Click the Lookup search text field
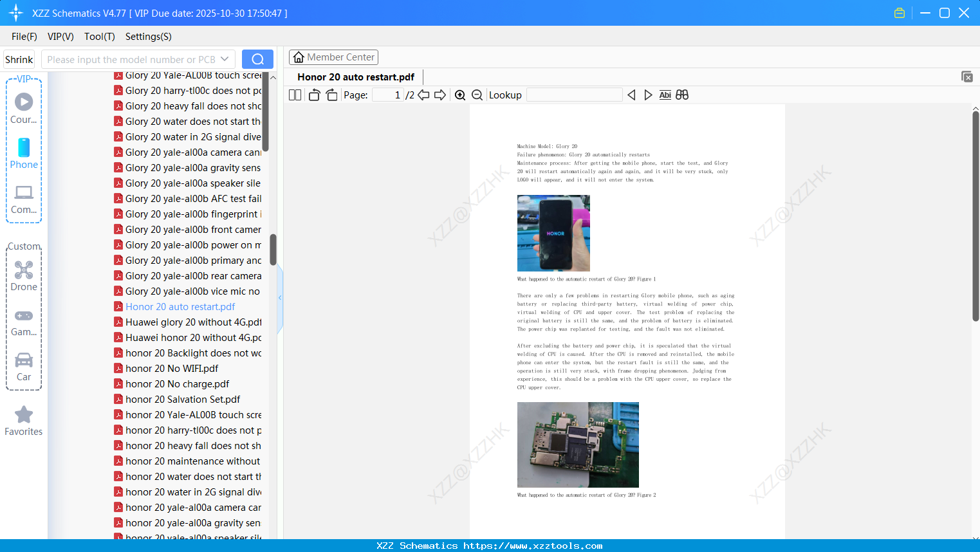980x552 pixels. pyautogui.click(x=575, y=95)
